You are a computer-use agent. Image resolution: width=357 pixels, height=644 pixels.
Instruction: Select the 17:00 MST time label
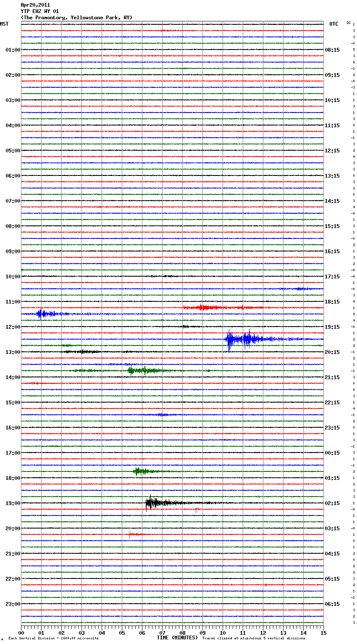point(13,453)
